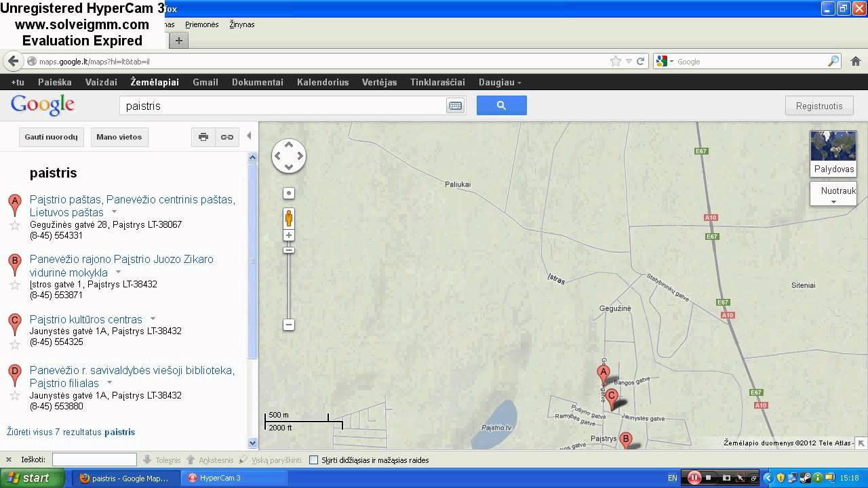Click the Google Maps search field containing paistris
Image resolution: width=868 pixels, height=488 pixels.
[x=284, y=106]
